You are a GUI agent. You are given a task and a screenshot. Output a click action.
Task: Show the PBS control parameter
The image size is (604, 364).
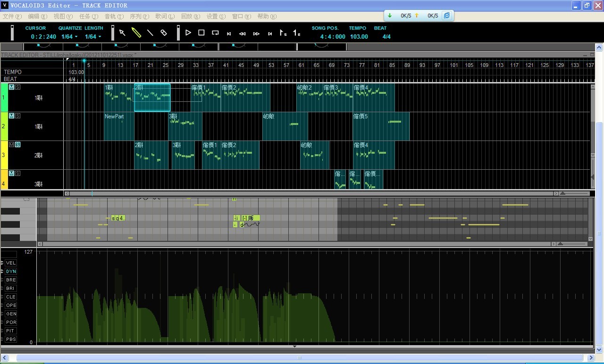tap(10, 339)
